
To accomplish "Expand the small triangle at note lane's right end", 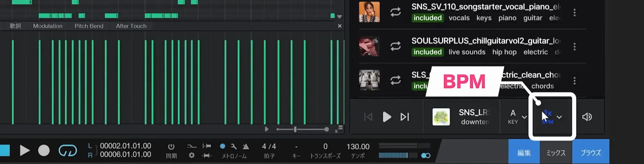I will (x=339, y=17).
